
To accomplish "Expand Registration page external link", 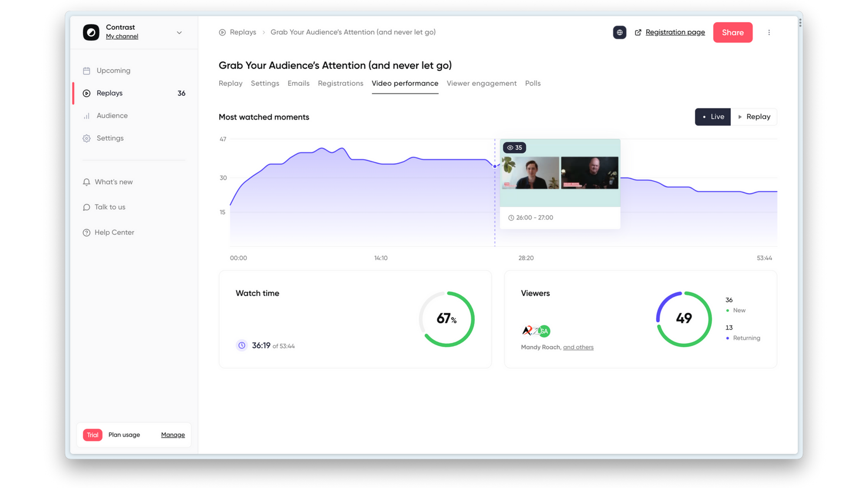I will click(670, 32).
